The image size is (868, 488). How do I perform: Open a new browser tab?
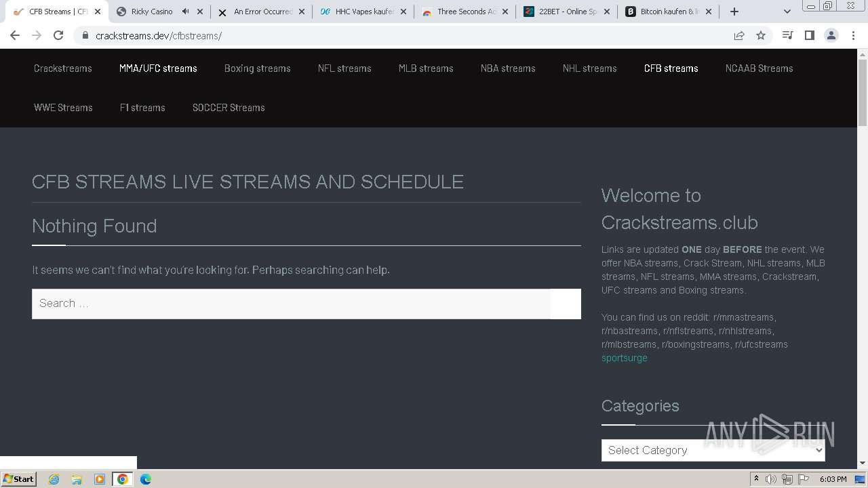(x=734, y=12)
